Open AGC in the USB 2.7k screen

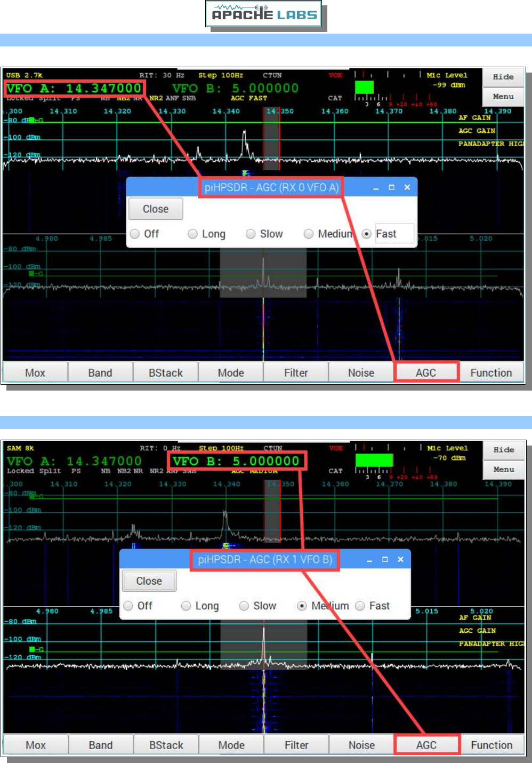426,372
